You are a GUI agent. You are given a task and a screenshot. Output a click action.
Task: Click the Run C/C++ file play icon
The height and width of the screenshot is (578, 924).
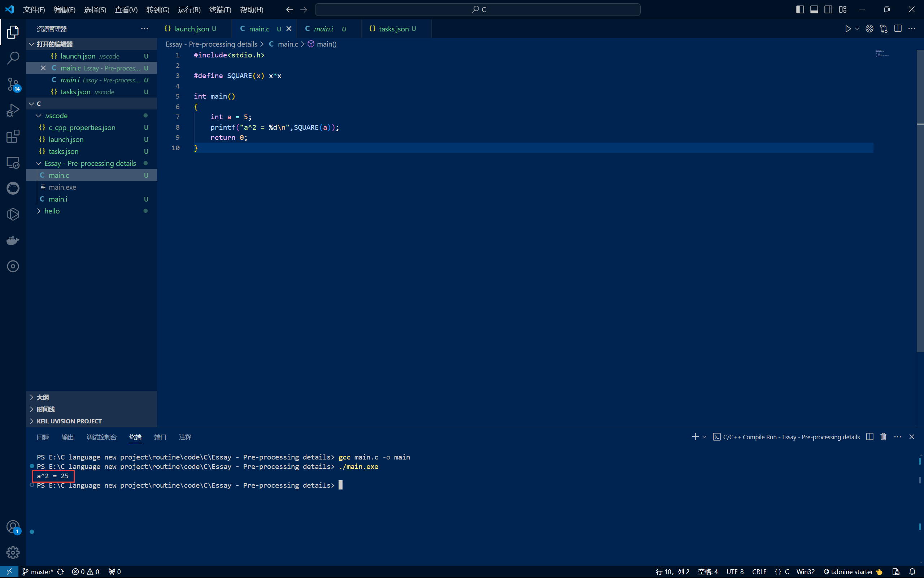847,29
